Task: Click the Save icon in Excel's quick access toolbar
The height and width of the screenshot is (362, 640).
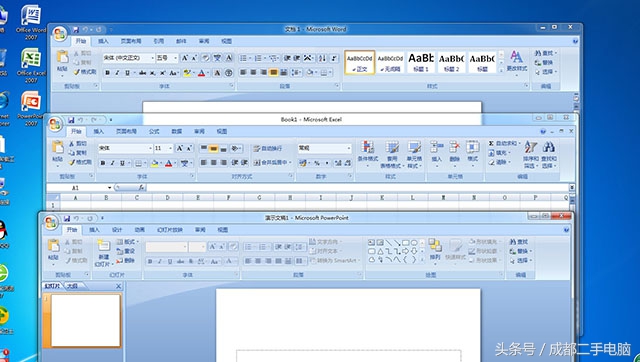Action: 71,120
